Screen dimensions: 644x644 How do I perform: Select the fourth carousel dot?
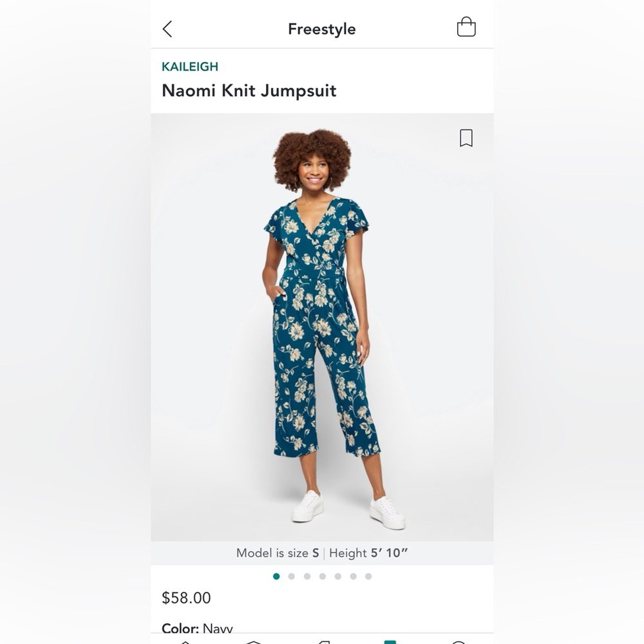click(x=321, y=576)
